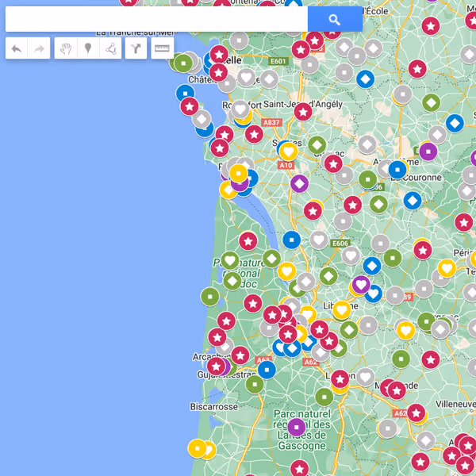Screen dimensions: 476x476
Task: Click the blue search magnifier button
Action: [335, 19]
